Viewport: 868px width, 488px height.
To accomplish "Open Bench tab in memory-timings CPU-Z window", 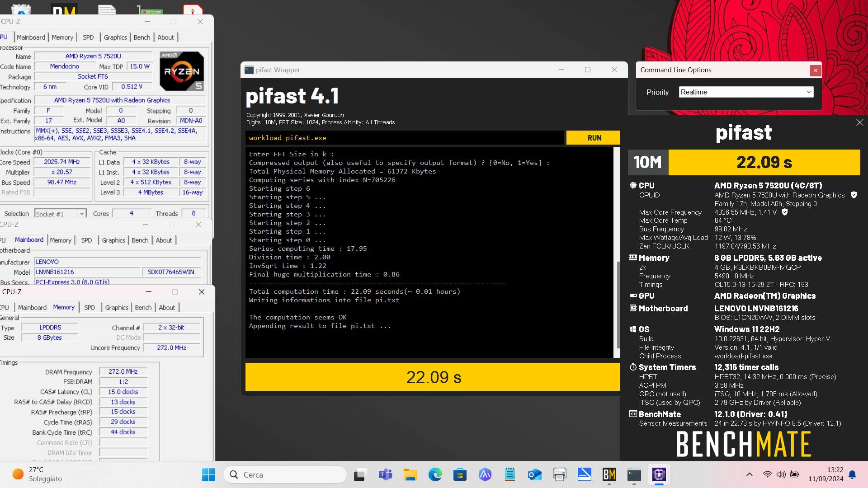I will click(143, 308).
